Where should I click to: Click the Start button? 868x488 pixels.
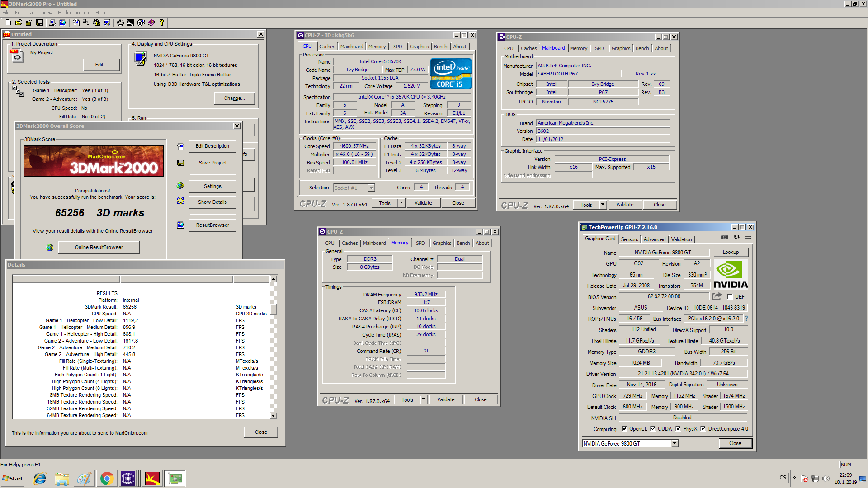[13, 479]
